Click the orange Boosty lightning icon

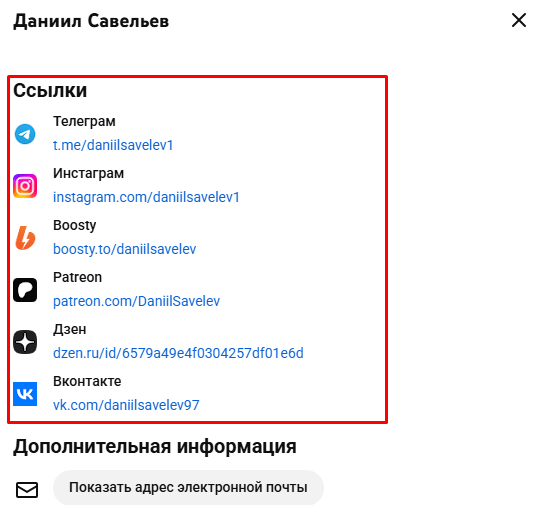coord(25,238)
